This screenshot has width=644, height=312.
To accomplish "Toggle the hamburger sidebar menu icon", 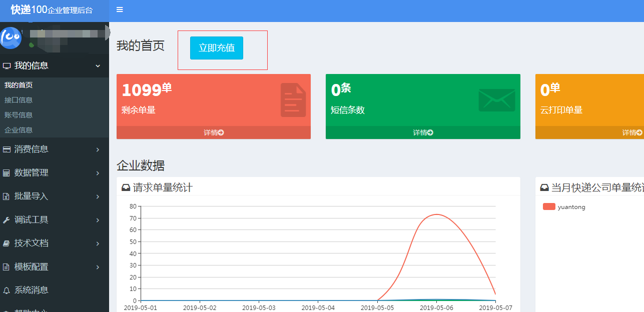I will click(x=120, y=10).
